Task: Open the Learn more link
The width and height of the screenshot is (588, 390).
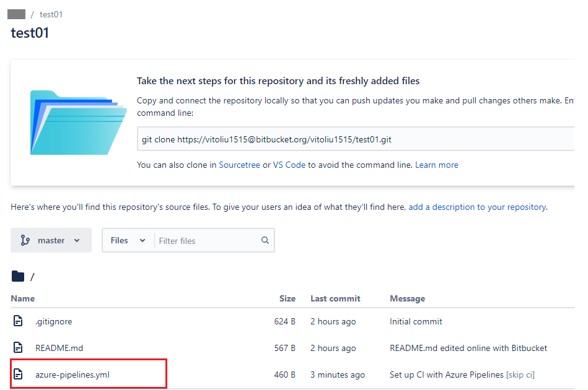Action: 437,165
